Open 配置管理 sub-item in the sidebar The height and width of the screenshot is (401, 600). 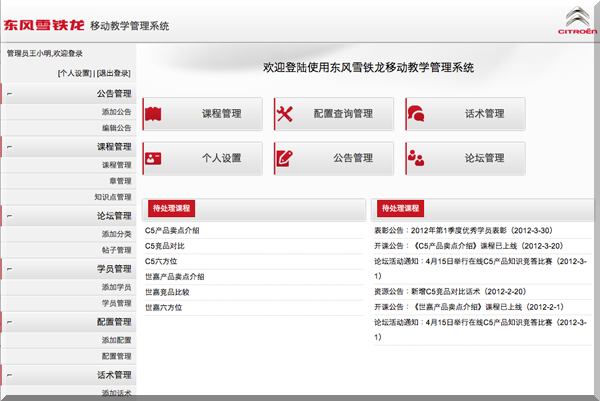tap(116, 356)
